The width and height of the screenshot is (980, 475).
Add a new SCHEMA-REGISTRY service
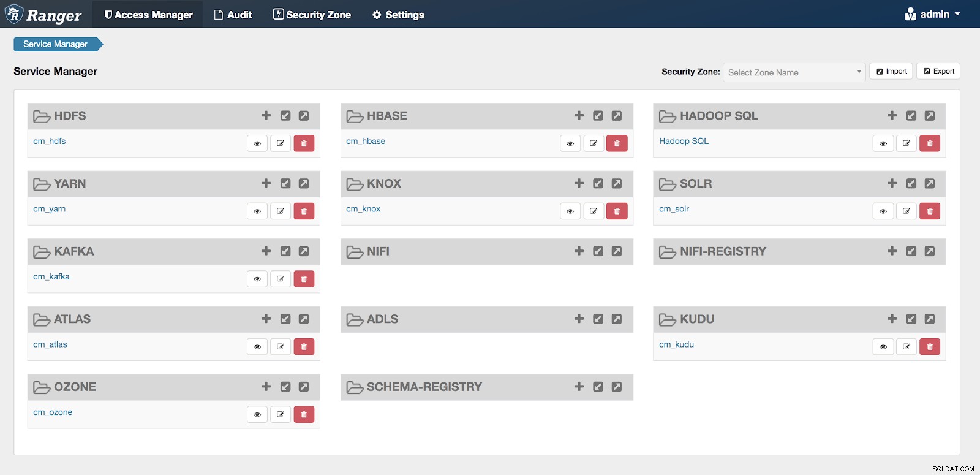point(579,387)
